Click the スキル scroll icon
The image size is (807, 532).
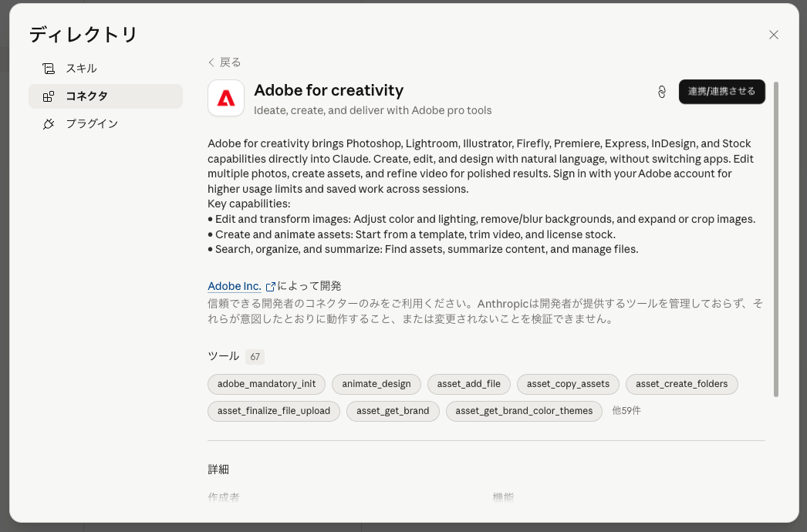click(49, 69)
